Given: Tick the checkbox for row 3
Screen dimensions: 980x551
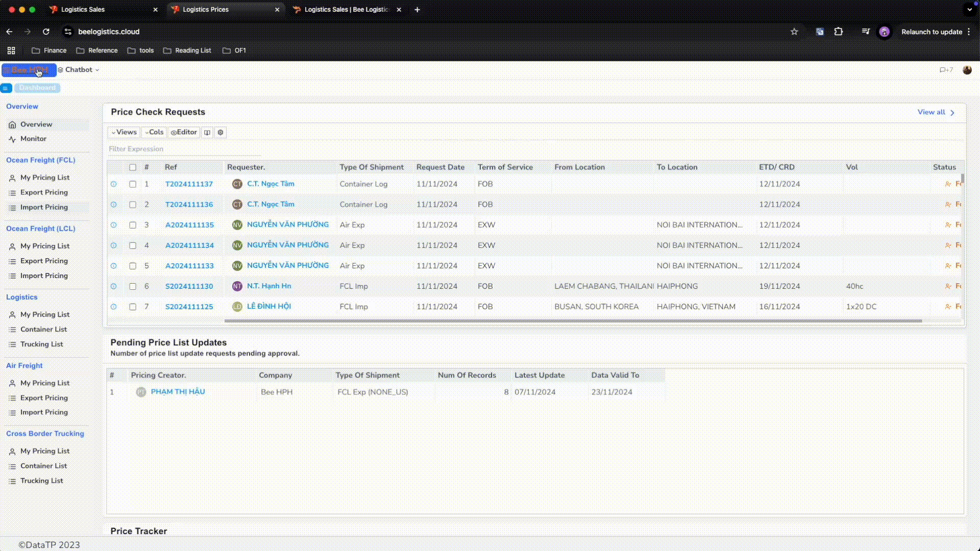Looking at the screenshot, I should coord(133,225).
